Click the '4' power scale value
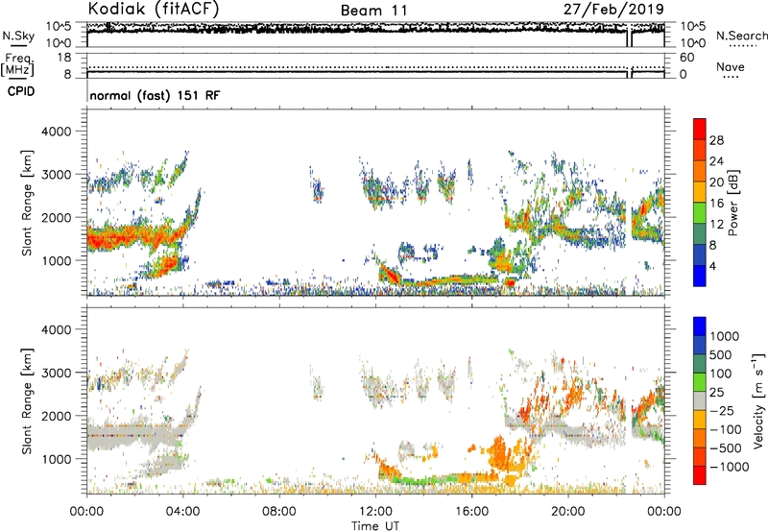 tap(713, 267)
